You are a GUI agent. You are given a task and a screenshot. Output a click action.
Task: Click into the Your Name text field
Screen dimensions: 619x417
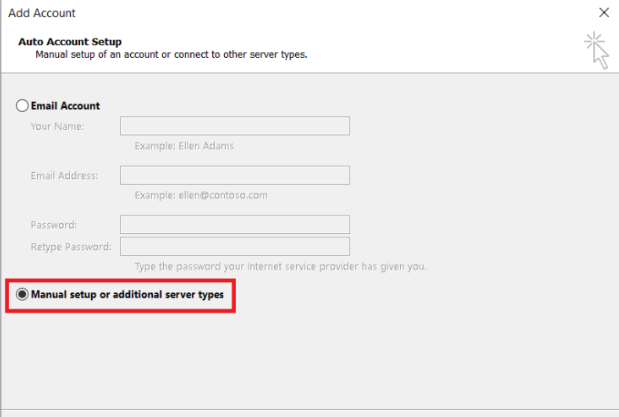235,126
